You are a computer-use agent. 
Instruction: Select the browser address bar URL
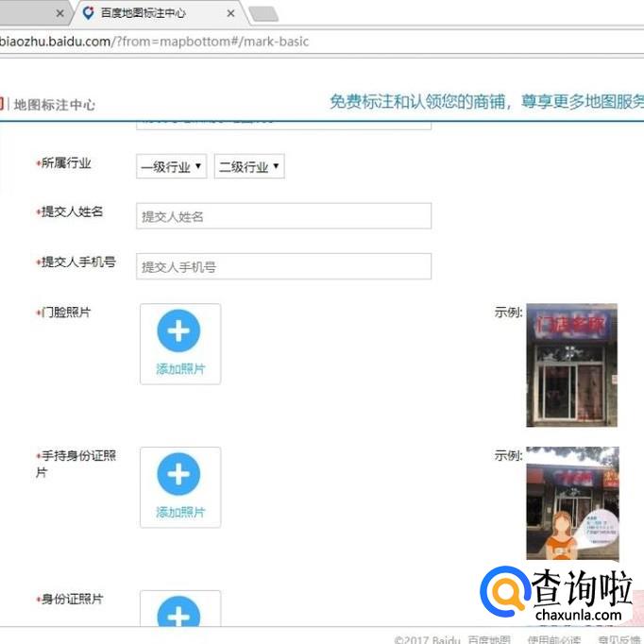click(189, 42)
